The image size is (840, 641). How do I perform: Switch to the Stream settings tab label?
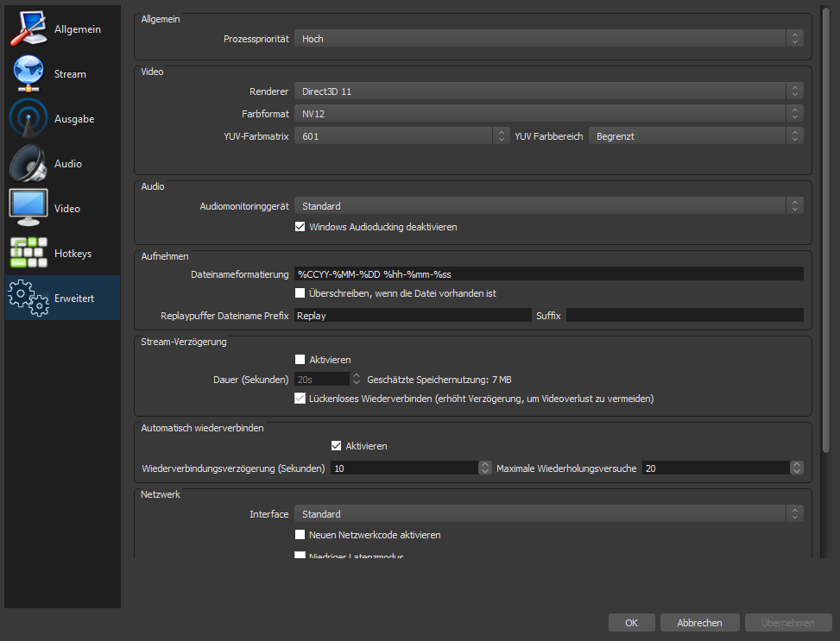70,74
